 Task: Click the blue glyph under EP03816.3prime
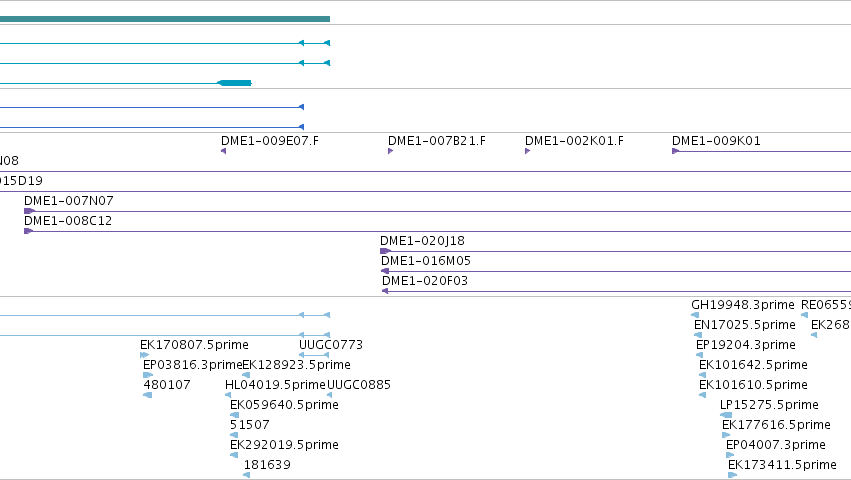pos(148,375)
